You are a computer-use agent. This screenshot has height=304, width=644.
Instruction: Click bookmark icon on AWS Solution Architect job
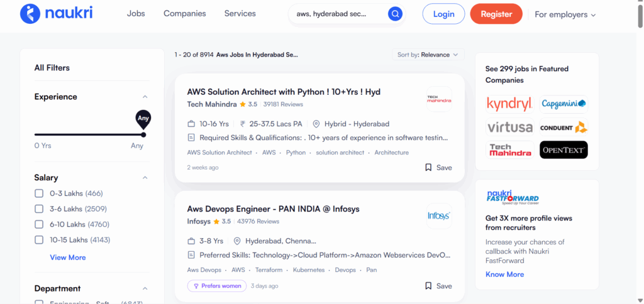428,167
